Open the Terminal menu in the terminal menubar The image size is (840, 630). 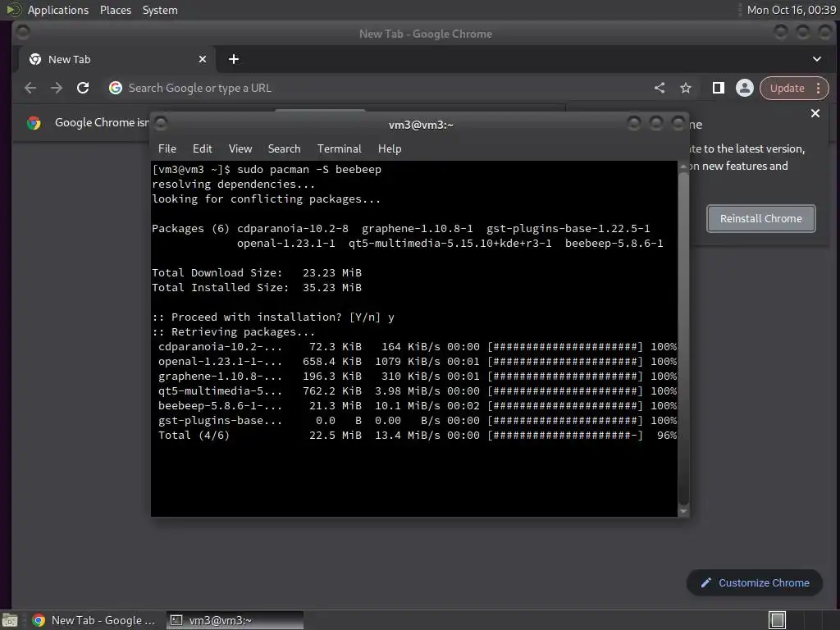(x=339, y=148)
